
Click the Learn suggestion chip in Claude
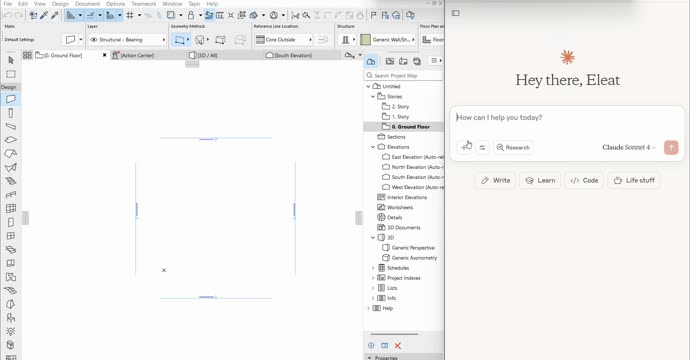[x=540, y=180]
